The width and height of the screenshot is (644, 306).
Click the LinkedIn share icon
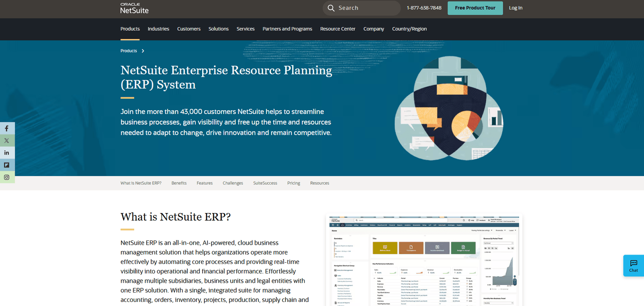point(7,153)
